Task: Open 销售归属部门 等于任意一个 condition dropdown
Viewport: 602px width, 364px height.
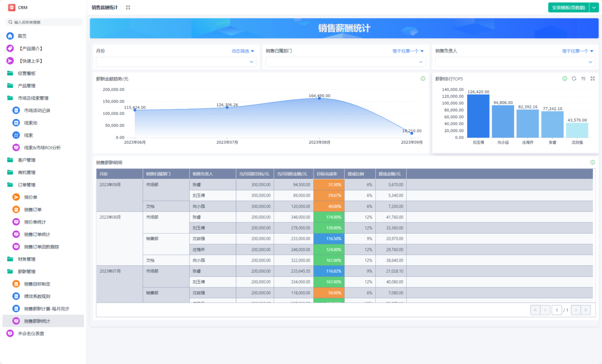Action: click(408, 51)
